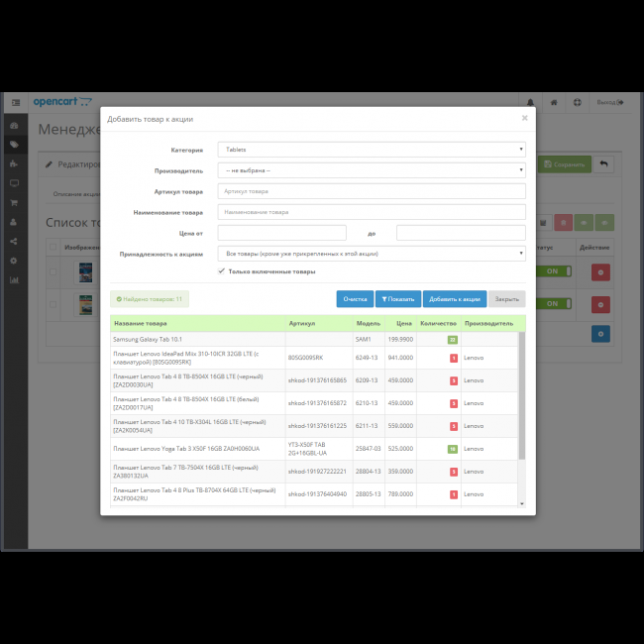Click the Наименование товара input field
Viewport: 644px width, 644px height.
click(371, 212)
